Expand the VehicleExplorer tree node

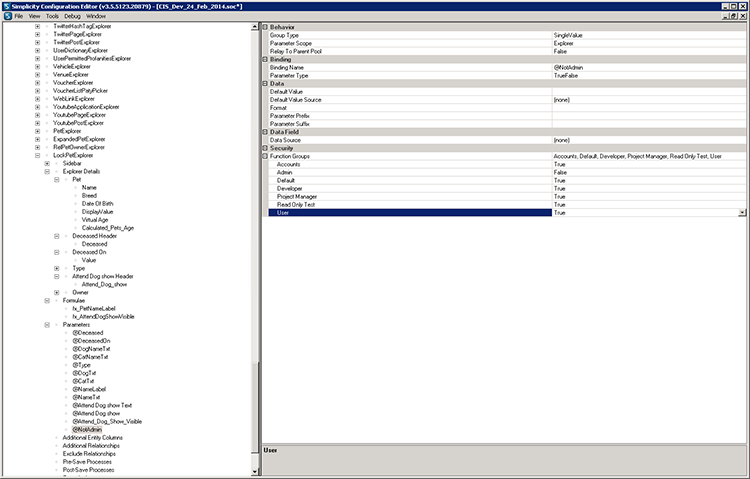point(37,67)
